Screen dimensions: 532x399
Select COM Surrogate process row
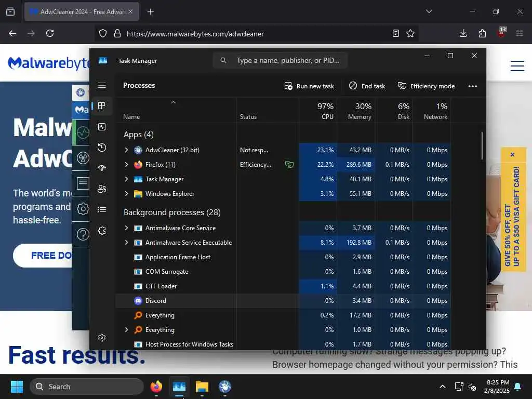click(283, 271)
